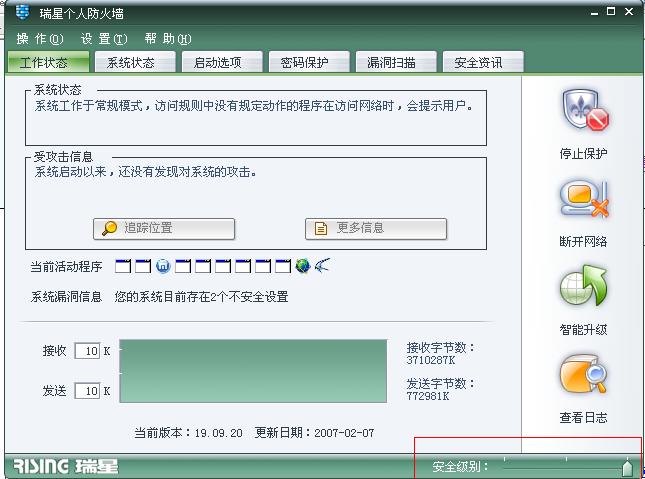Open the 帮助 menu
The height and width of the screenshot is (479, 645).
pos(168,39)
